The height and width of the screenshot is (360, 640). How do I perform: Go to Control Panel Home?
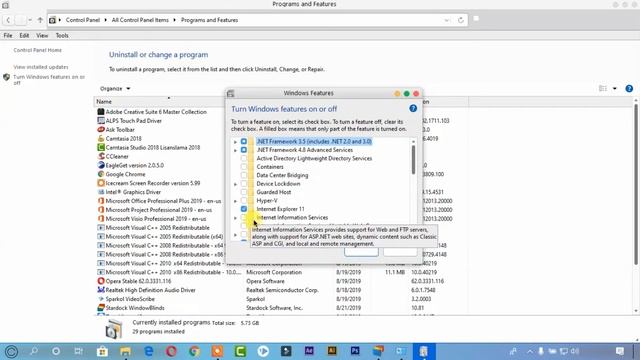click(38, 50)
